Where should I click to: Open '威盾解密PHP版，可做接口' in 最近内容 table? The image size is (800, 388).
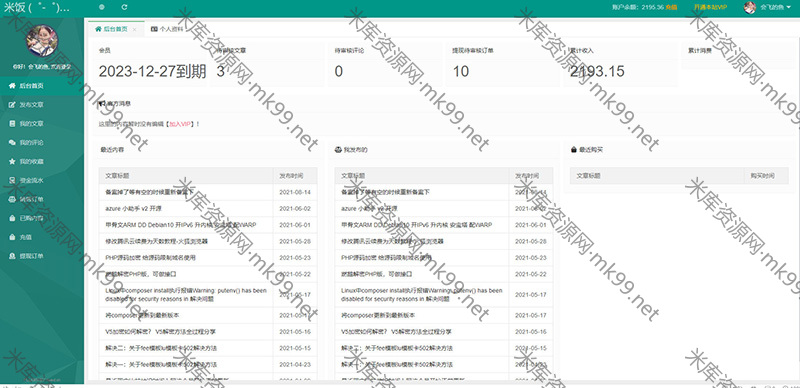click(141, 274)
